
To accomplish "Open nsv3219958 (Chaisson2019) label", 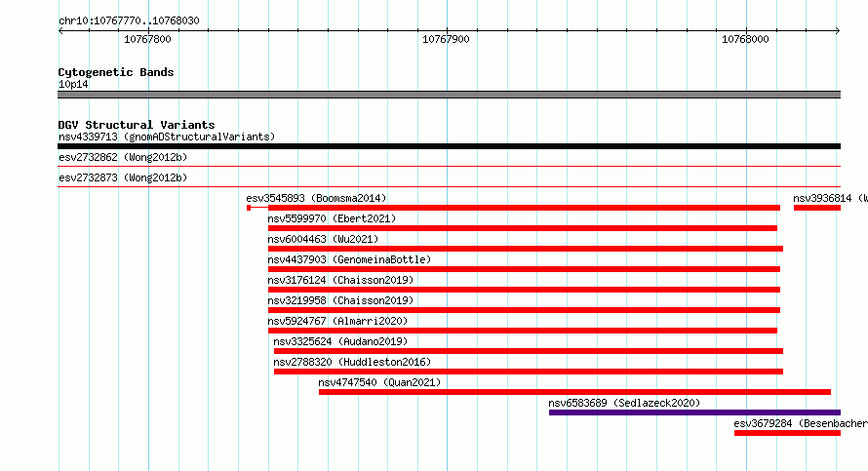I will click(340, 300).
